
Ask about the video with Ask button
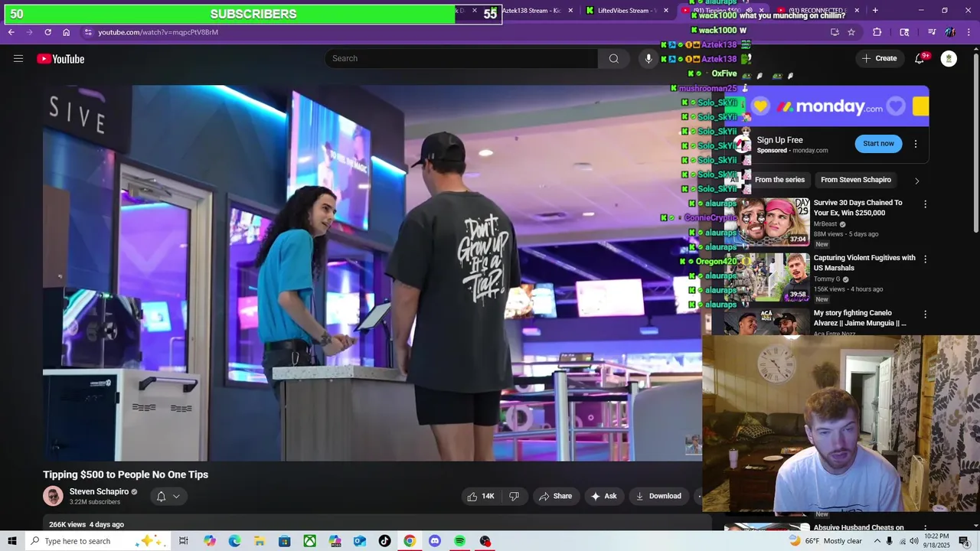(603, 496)
